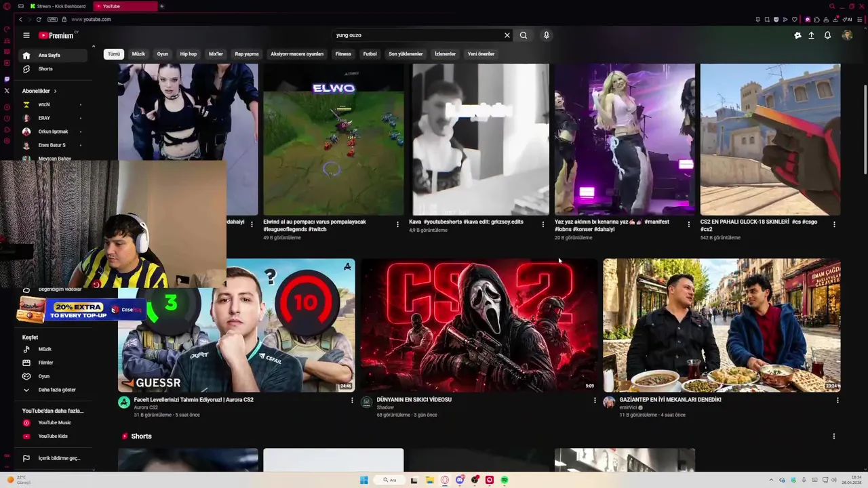Open YouTube Kids link
Screen dimensions: 868x488
point(54,436)
